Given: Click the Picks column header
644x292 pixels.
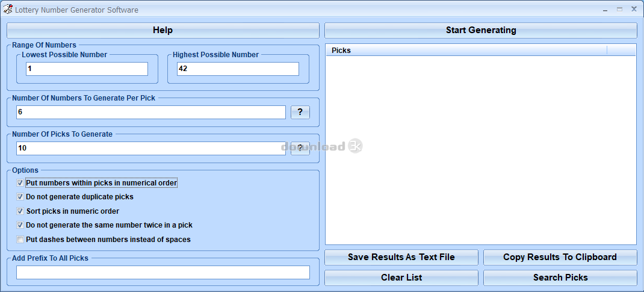Looking at the screenshot, I should [x=466, y=51].
